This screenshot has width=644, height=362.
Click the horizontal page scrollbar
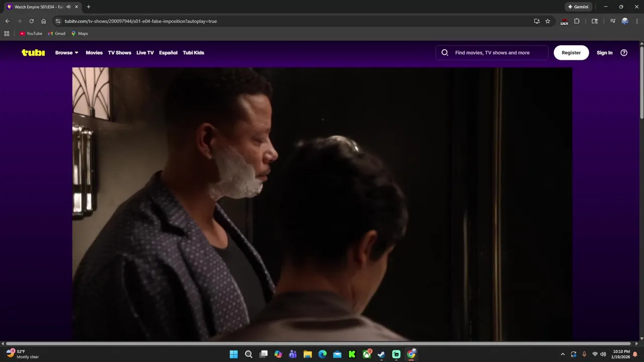coord(319,343)
